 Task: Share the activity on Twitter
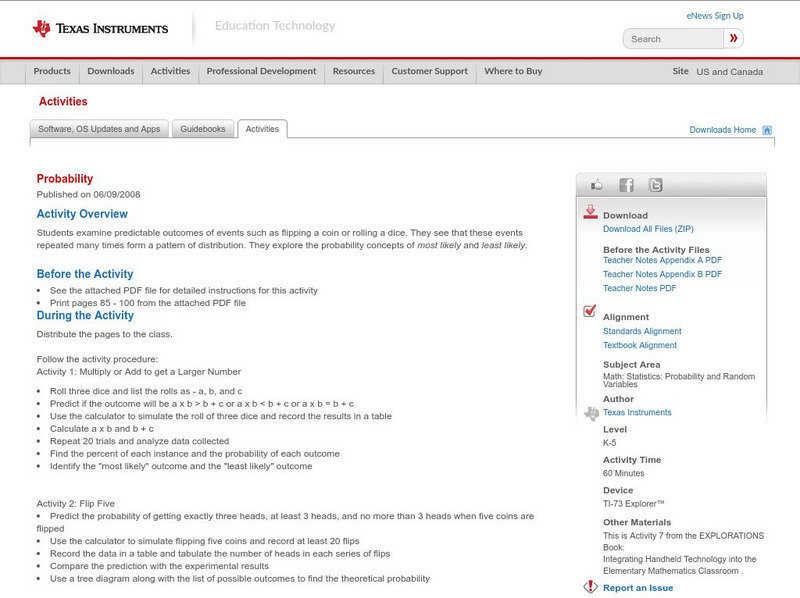(x=656, y=185)
